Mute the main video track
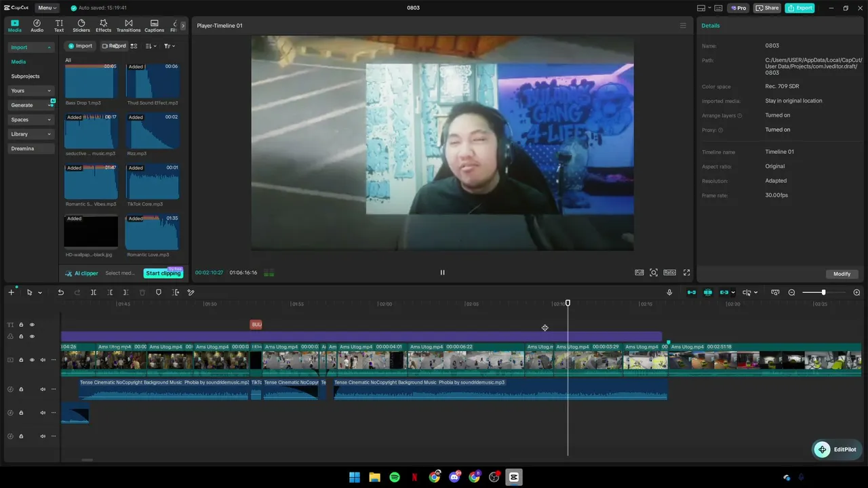Viewport: 868px width, 488px height. [43, 360]
